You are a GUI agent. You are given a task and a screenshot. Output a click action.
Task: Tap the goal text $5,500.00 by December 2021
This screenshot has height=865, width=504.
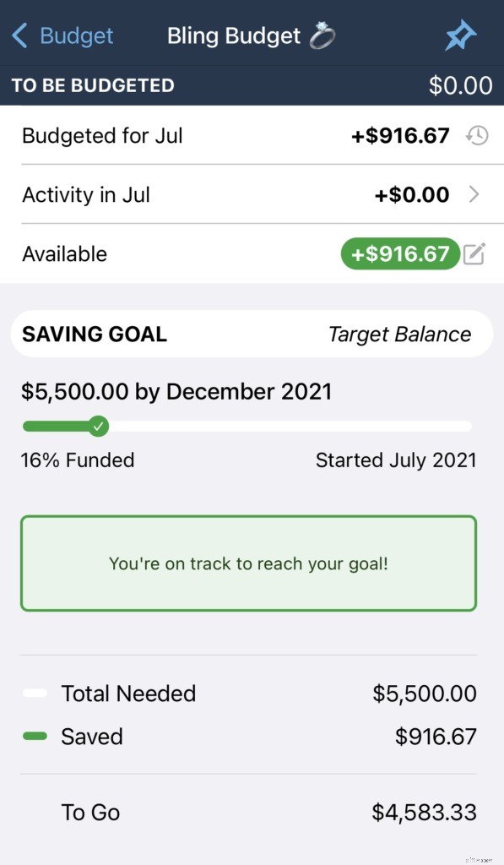177,391
